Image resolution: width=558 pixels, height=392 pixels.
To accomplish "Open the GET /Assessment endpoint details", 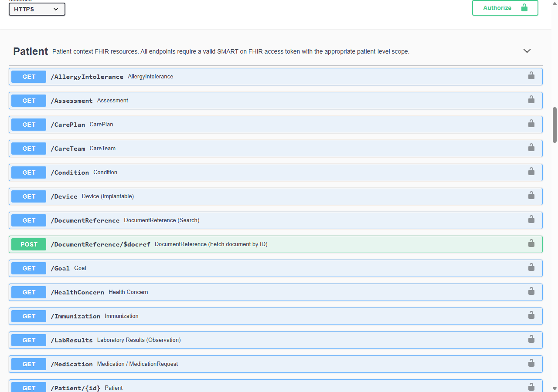I will pyautogui.click(x=262, y=100).
